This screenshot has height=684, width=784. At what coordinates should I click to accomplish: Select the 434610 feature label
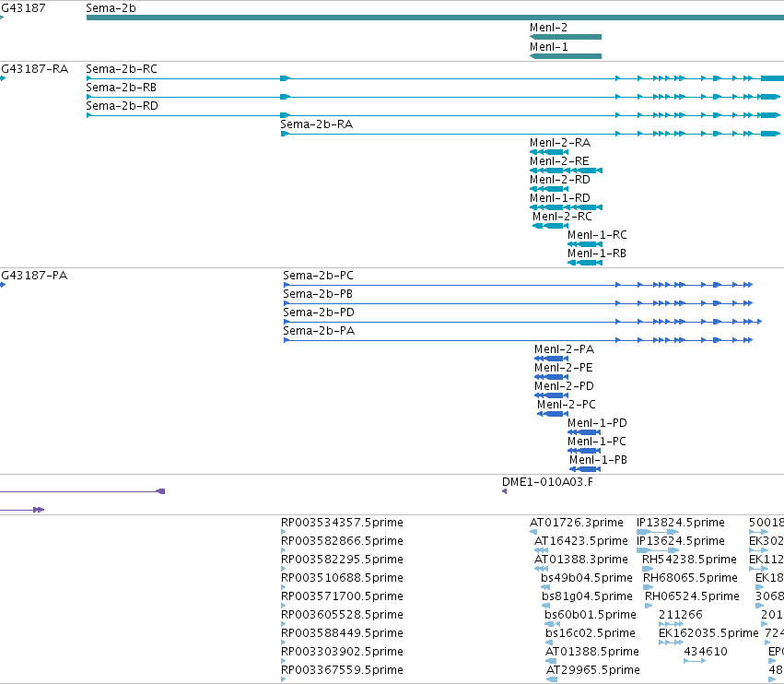(x=706, y=652)
